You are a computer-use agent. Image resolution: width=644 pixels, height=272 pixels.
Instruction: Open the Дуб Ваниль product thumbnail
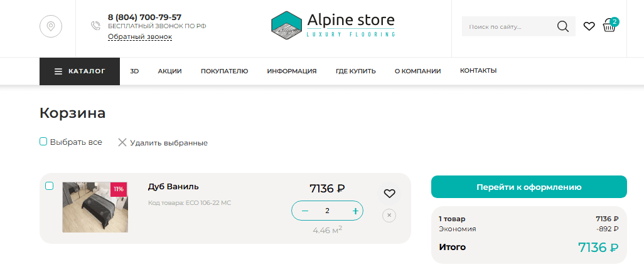point(95,207)
